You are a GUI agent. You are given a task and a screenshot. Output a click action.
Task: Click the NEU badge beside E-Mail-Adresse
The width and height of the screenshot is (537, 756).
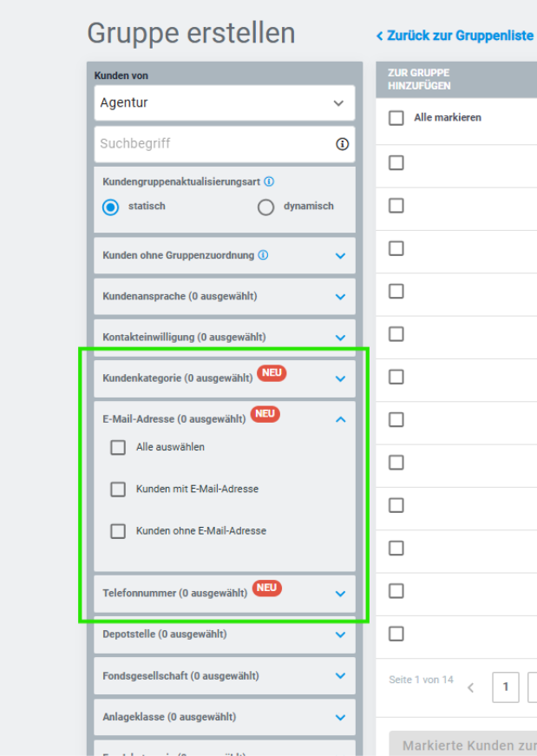pyautogui.click(x=265, y=414)
